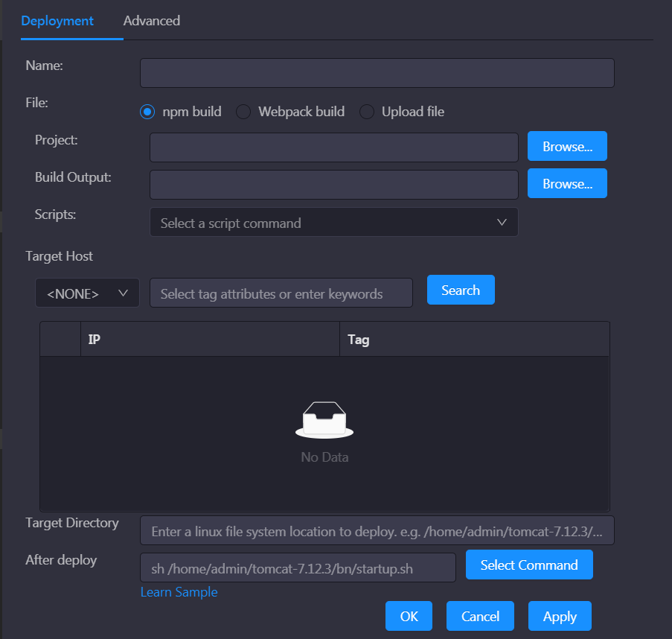Click the chevron arrow in Scripts dropdown
672x639 pixels.
point(502,223)
